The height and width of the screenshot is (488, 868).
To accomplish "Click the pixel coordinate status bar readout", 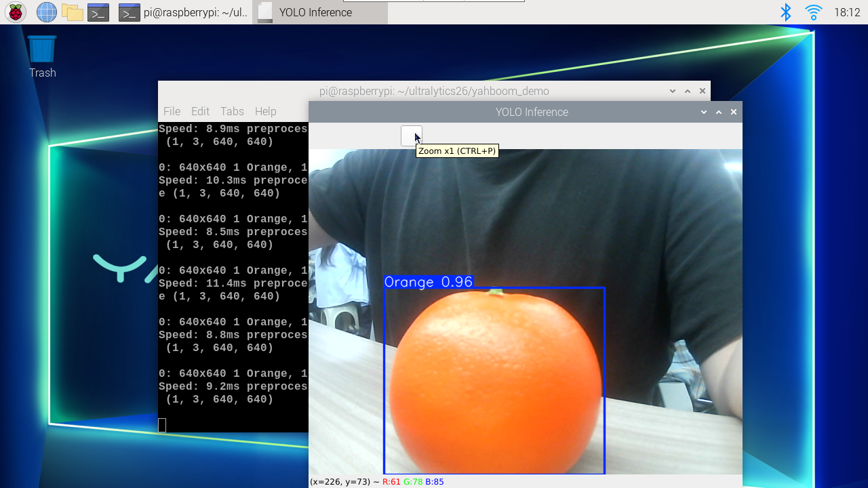I will pyautogui.click(x=376, y=482).
